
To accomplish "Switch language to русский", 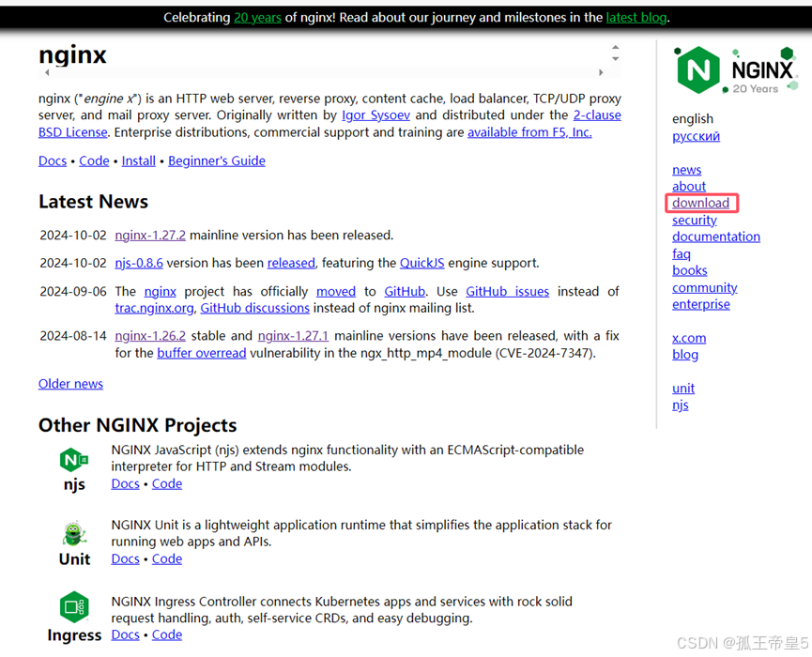I will click(696, 136).
